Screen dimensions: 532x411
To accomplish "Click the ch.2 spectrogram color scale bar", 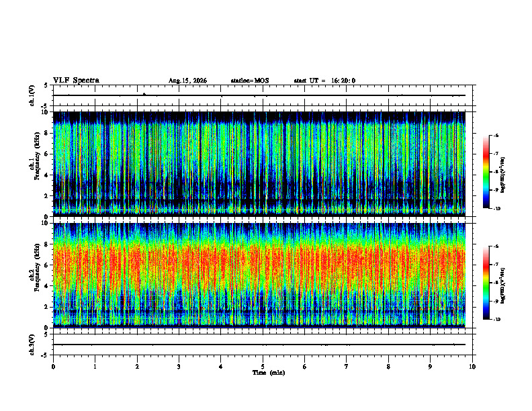I will pos(486,283).
